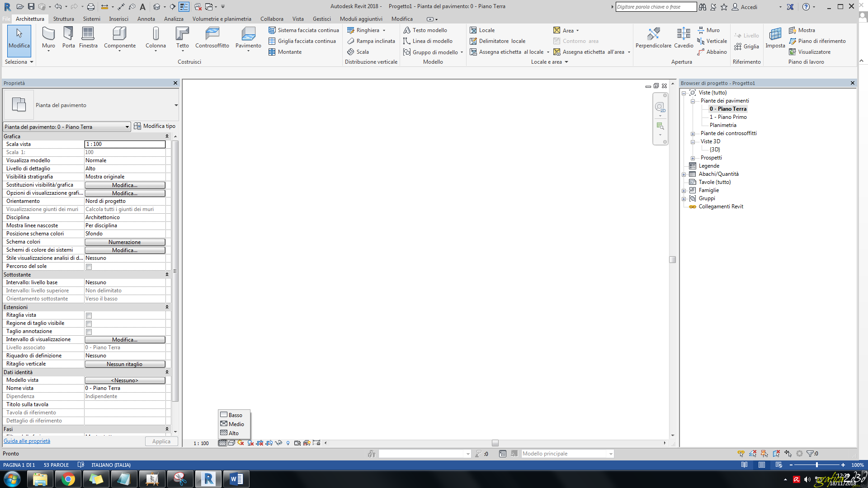Open the Porta tool
Viewport: 868px width, 488px height.
[x=68, y=38]
